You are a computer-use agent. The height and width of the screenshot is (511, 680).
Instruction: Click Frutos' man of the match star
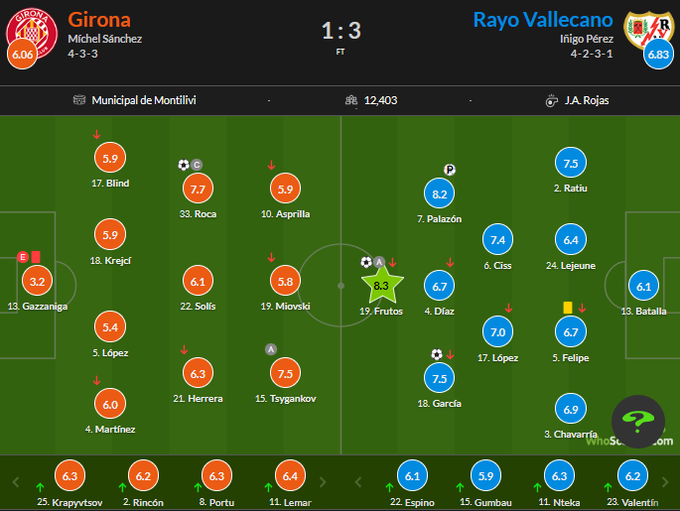(x=380, y=285)
